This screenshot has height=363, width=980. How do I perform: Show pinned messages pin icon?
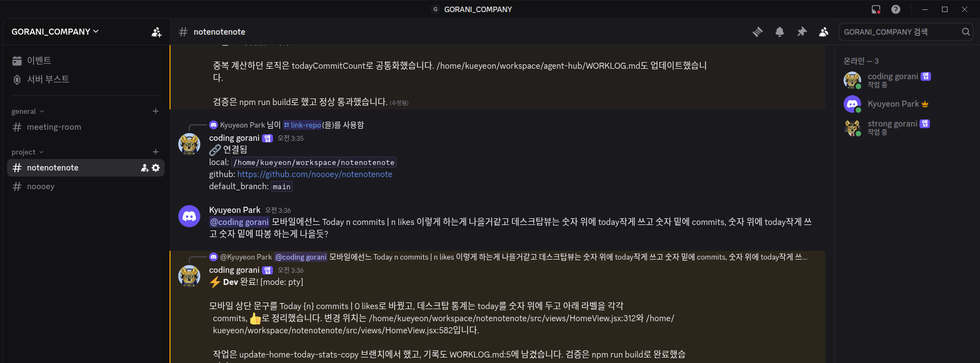pyautogui.click(x=802, y=32)
